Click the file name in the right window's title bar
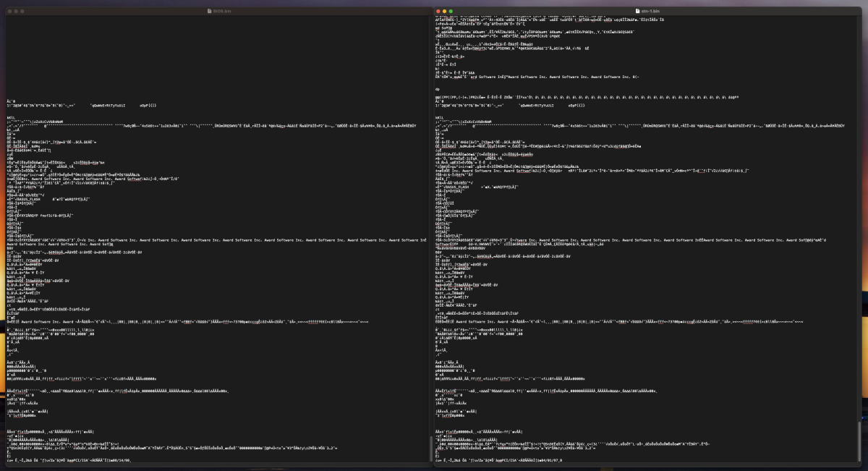Image resolution: width=868 pixels, height=471 pixels. 650,11
